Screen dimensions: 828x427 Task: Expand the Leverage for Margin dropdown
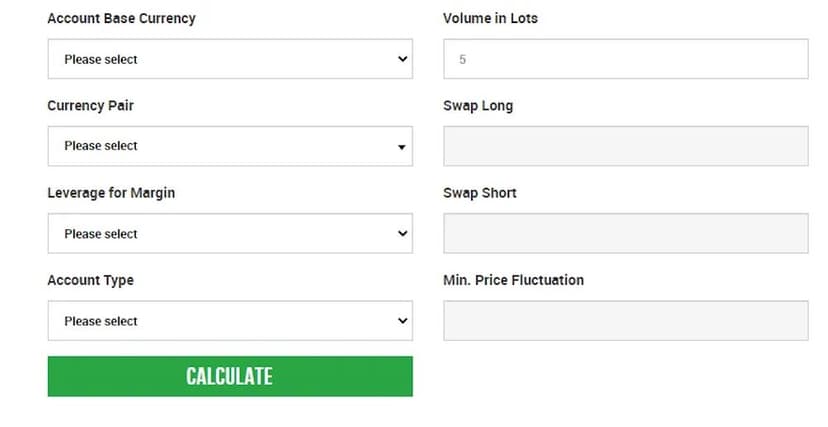click(229, 233)
